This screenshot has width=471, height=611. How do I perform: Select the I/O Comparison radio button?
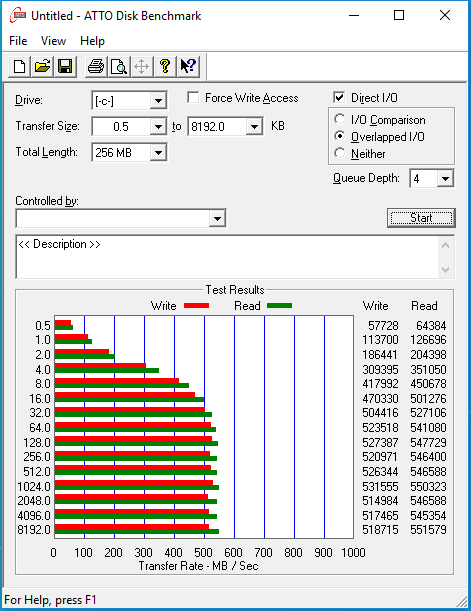pyautogui.click(x=340, y=119)
